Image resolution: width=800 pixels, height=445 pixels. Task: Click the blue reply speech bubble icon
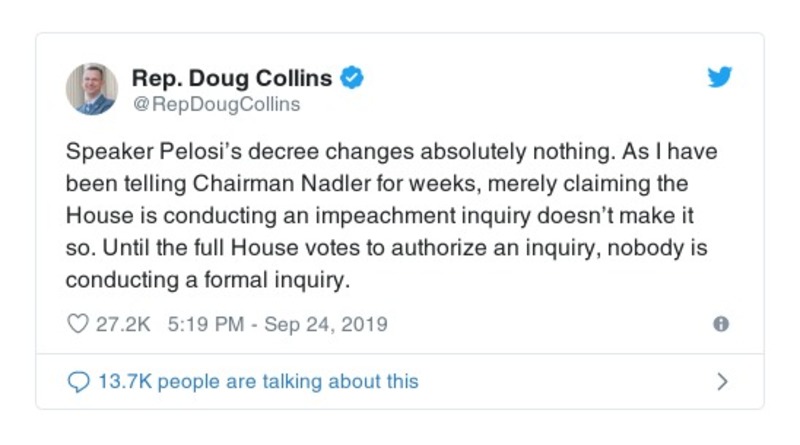point(78,381)
